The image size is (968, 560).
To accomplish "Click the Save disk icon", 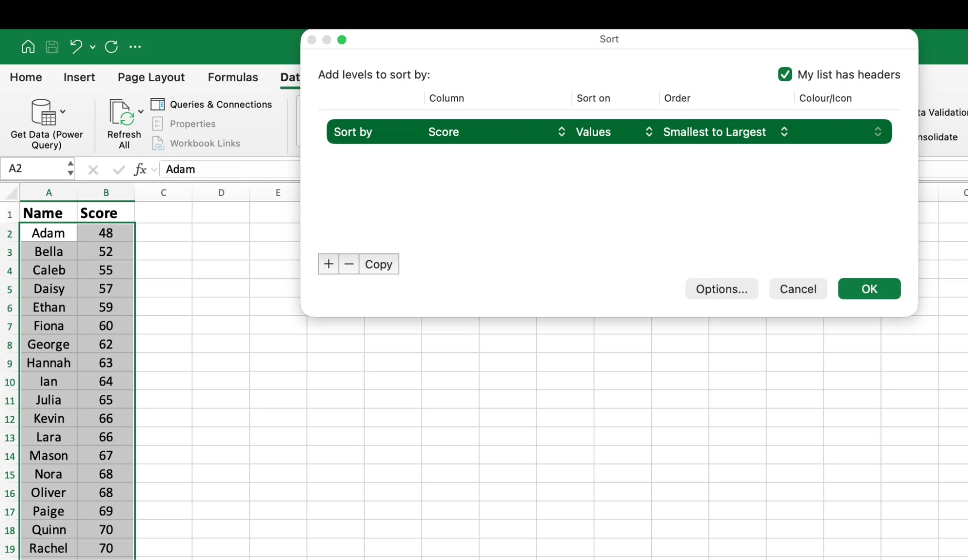I will pyautogui.click(x=52, y=46).
